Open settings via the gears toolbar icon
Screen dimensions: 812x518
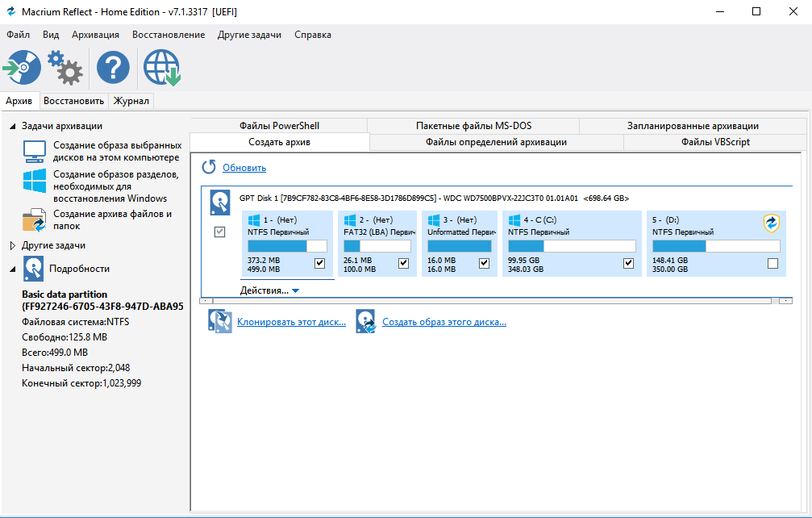[65, 67]
